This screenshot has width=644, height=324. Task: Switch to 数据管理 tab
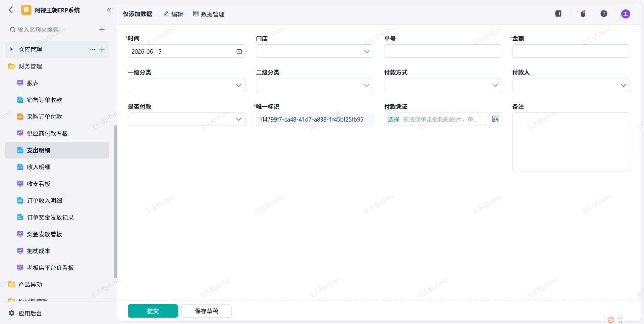tap(209, 14)
